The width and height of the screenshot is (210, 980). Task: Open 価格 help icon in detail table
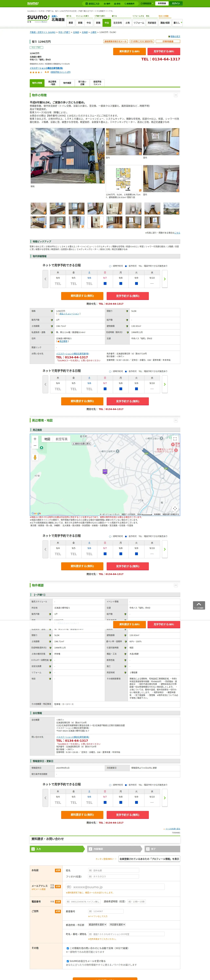point(52,311)
